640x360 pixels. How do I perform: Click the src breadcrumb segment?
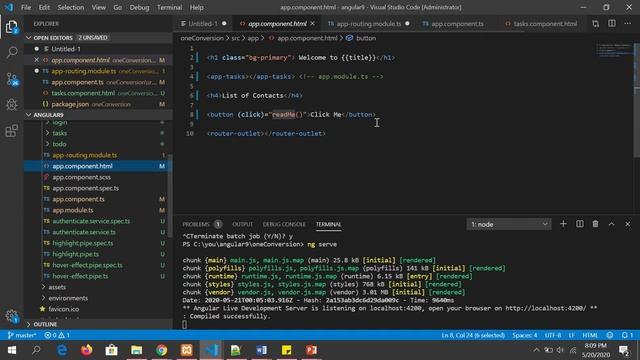coord(236,38)
